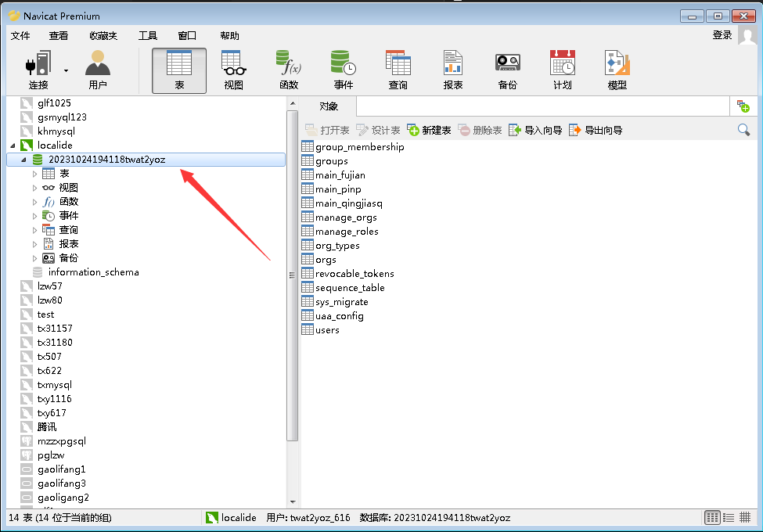
Task: Collapse the 20231024194118twat2yoz database node
Action: pyautogui.click(x=23, y=160)
